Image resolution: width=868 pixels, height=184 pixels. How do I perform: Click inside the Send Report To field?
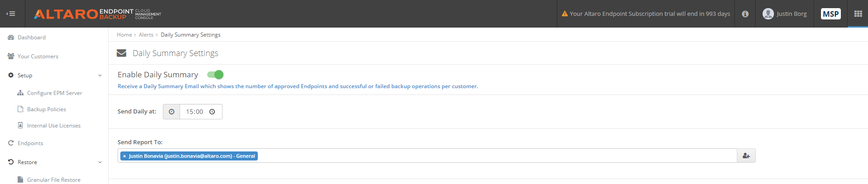[x=427, y=156]
